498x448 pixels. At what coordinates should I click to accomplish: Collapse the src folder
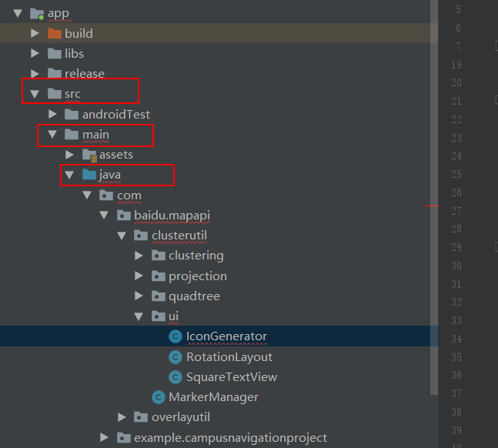point(35,94)
